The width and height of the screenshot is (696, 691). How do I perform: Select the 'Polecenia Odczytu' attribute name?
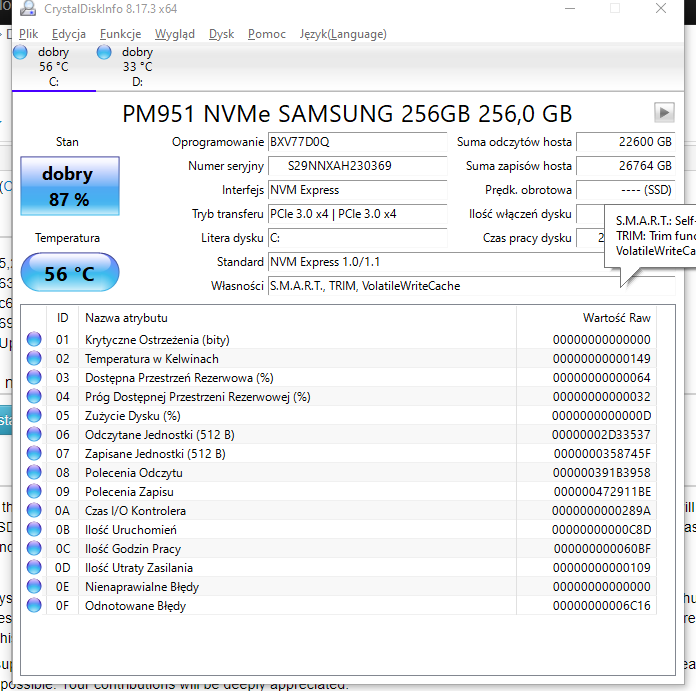pos(134,473)
